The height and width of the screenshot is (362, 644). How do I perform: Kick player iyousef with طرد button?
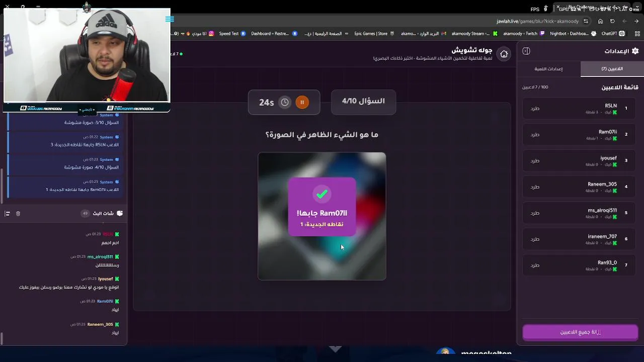535,160
